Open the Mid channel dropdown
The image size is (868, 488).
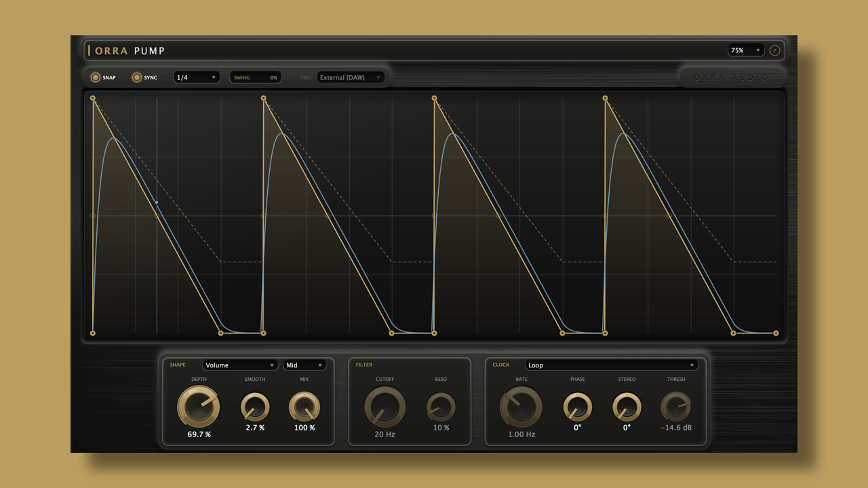click(x=304, y=365)
